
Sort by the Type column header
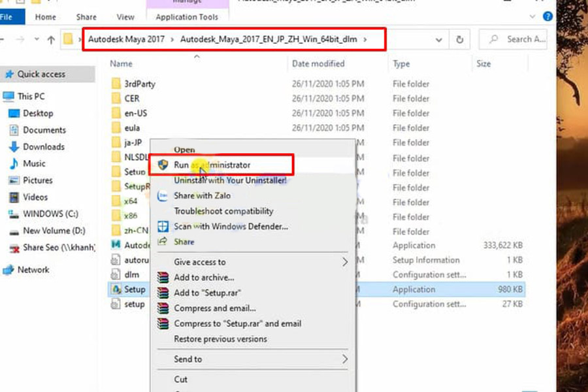coord(401,64)
